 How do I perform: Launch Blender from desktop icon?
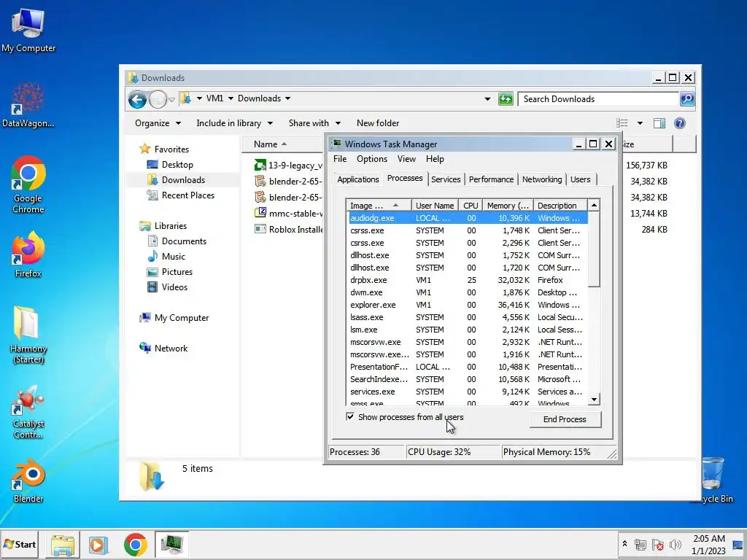click(28, 481)
